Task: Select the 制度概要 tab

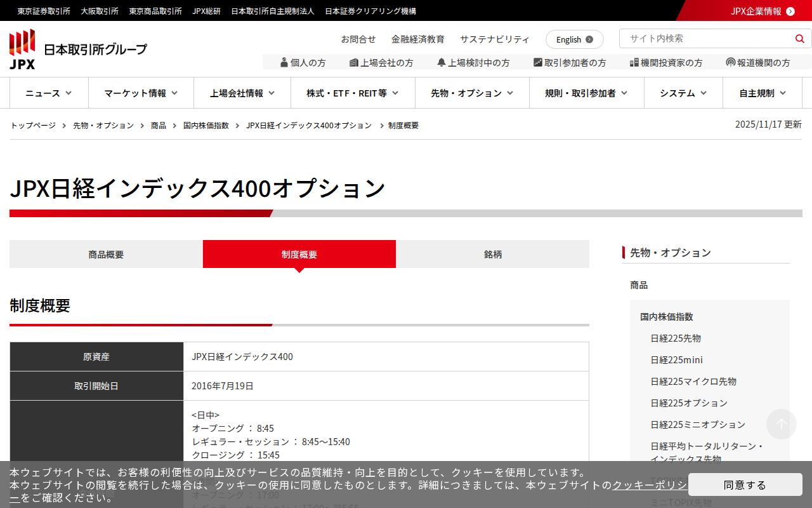Action: (x=299, y=254)
